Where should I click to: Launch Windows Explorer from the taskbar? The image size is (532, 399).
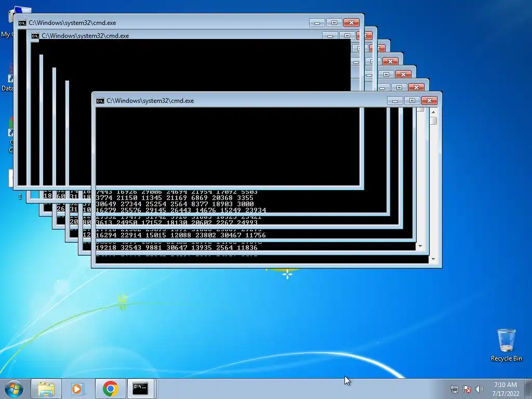click(x=46, y=389)
